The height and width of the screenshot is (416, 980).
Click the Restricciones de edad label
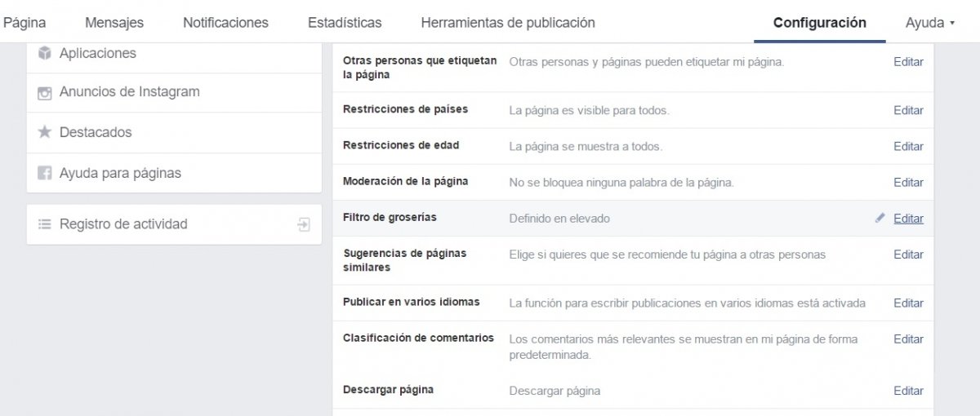pyautogui.click(x=401, y=145)
